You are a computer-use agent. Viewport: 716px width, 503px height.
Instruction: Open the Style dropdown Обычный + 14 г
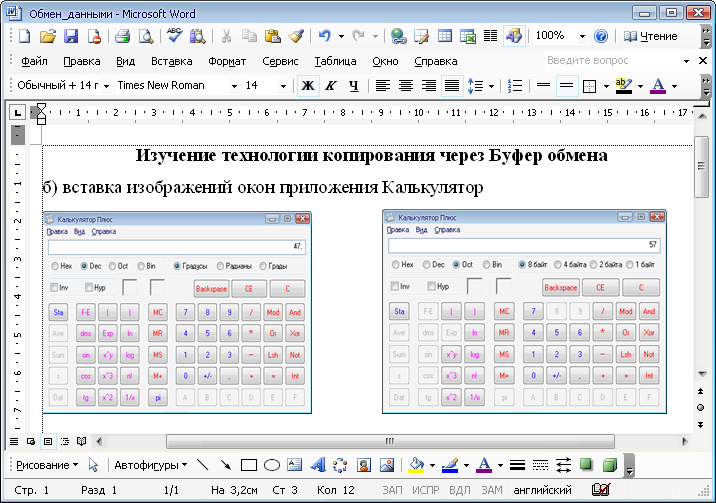[x=106, y=86]
